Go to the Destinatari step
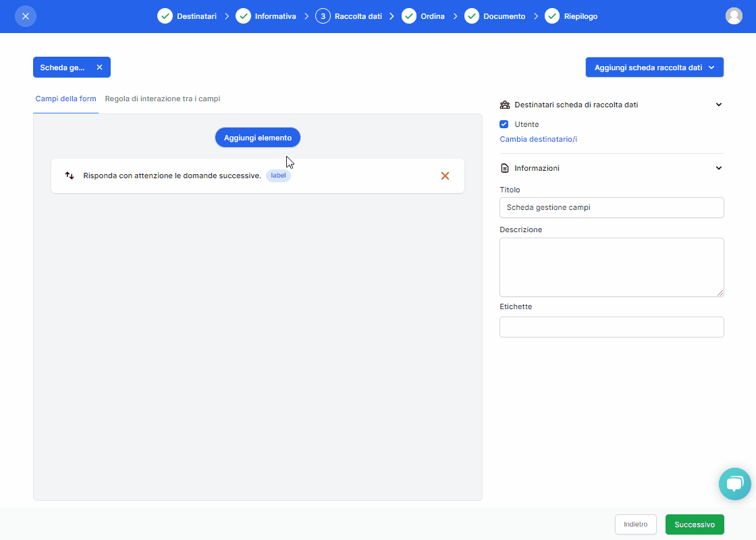 [187, 16]
